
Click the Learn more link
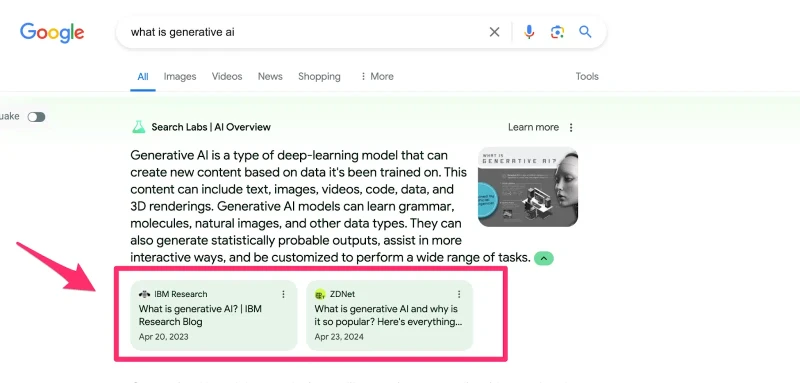tap(533, 127)
